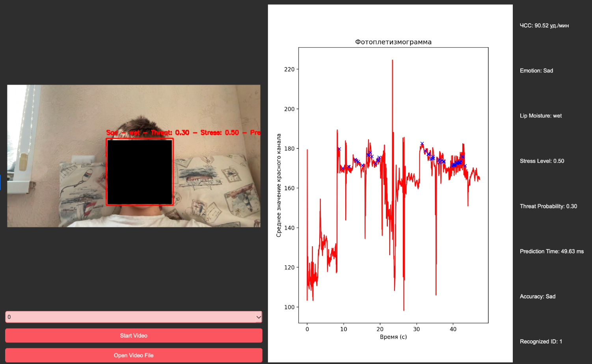Click the Фотоплетизмограмма chart title
The height and width of the screenshot is (364, 592).
[x=393, y=42]
